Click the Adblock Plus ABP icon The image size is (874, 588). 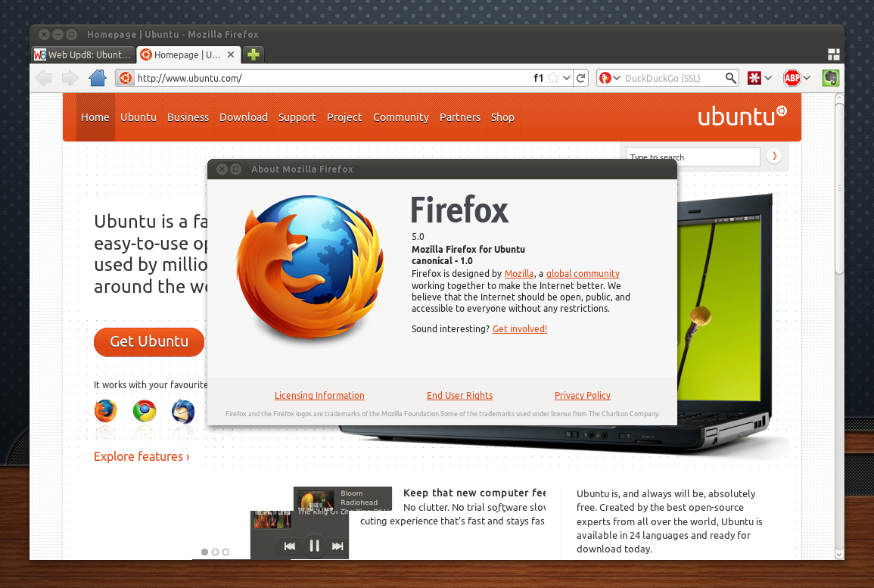click(792, 78)
